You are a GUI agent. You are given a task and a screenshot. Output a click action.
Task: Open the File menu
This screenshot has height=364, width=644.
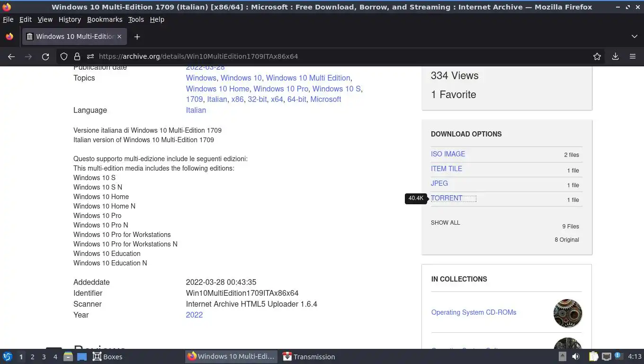pos(8,19)
